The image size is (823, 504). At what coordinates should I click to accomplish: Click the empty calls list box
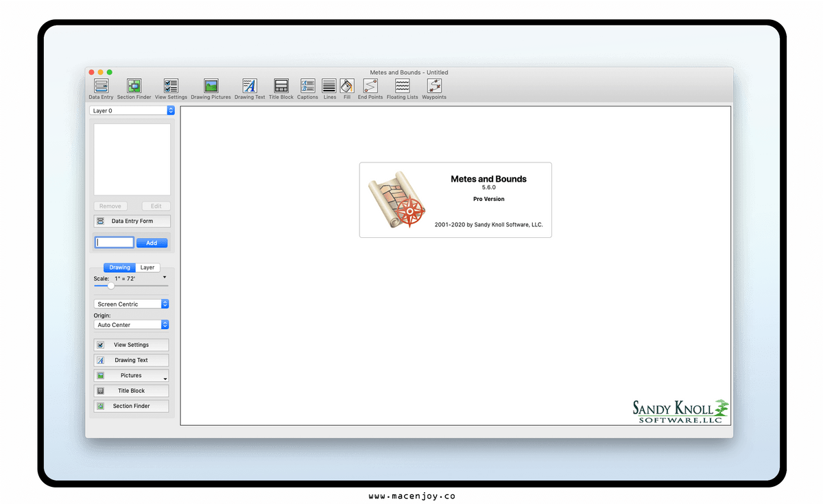pyautogui.click(x=132, y=159)
